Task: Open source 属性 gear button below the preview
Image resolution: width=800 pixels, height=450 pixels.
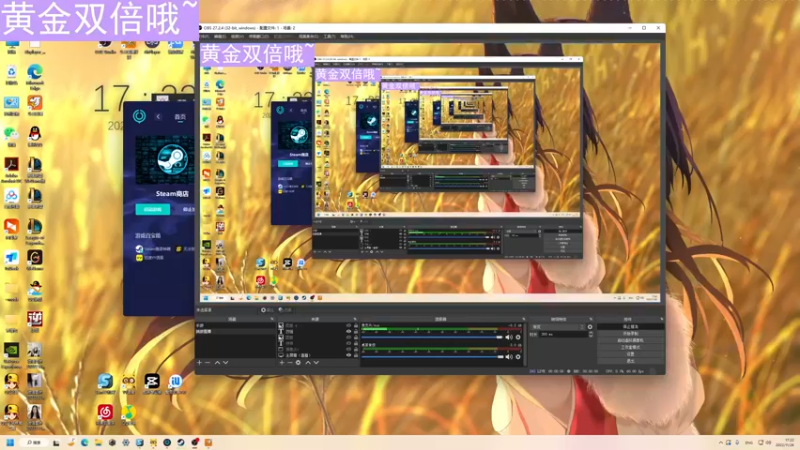Action: (268, 310)
